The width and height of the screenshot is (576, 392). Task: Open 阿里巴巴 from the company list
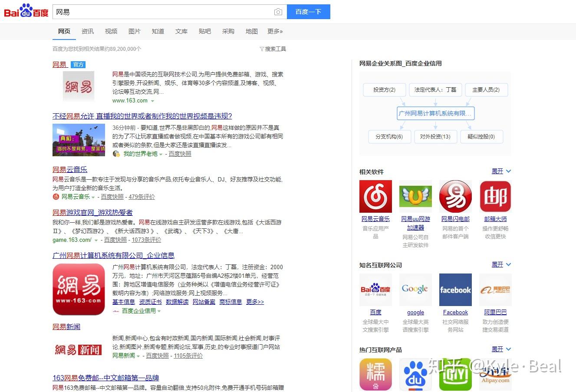point(495,289)
